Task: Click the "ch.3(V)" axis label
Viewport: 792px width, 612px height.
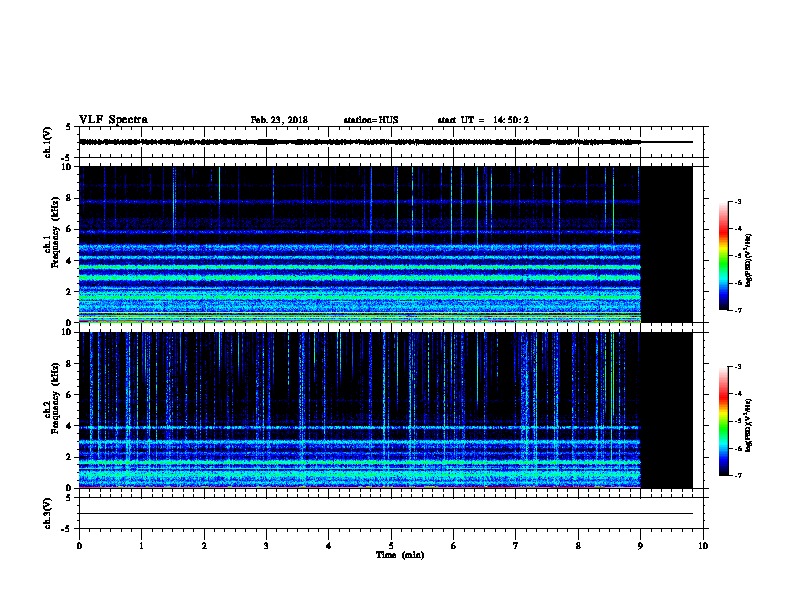Action: [x=48, y=513]
